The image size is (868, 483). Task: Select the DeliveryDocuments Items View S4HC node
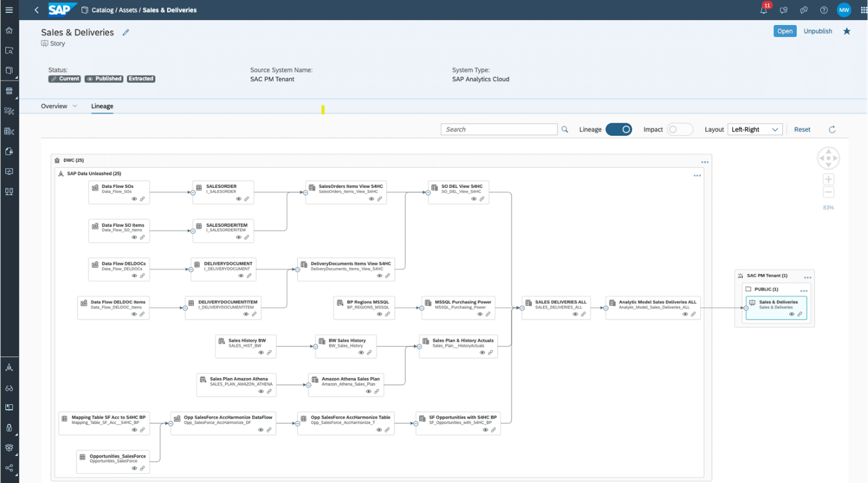(x=346, y=270)
